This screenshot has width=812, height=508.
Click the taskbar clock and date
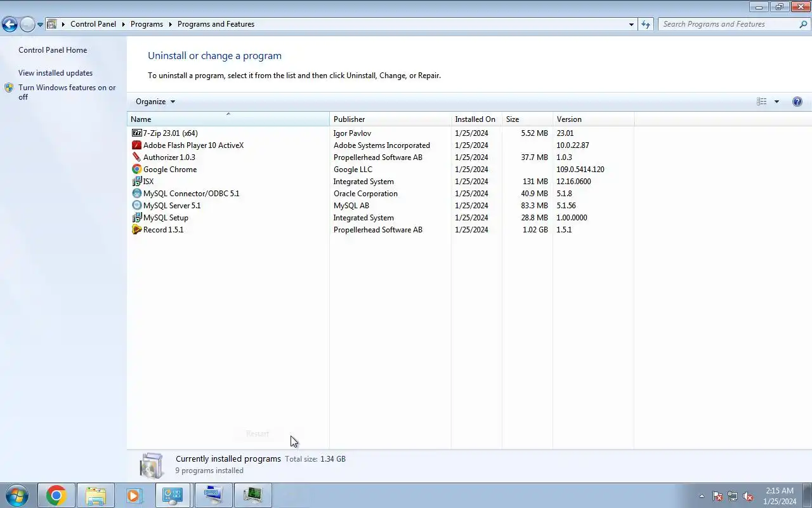click(x=780, y=496)
